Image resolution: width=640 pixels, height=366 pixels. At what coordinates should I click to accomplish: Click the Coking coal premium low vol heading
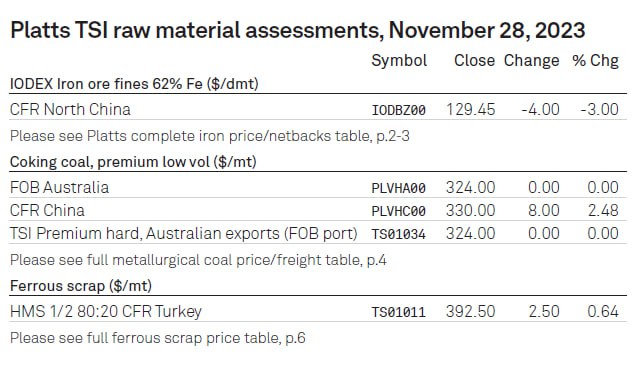point(133,162)
